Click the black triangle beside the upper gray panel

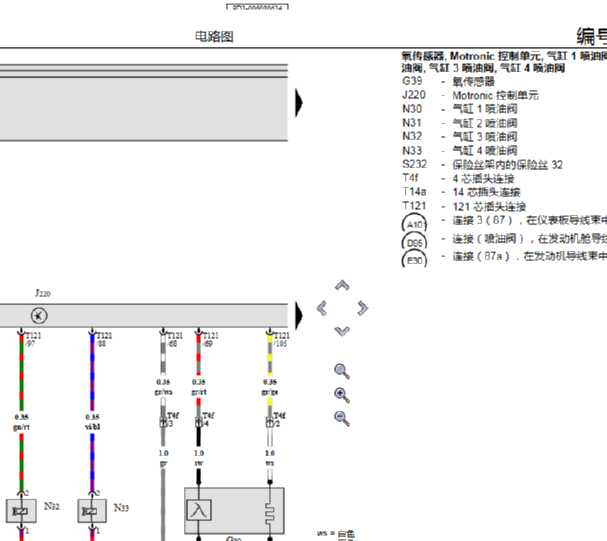pyautogui.click(x=298, y=103)
